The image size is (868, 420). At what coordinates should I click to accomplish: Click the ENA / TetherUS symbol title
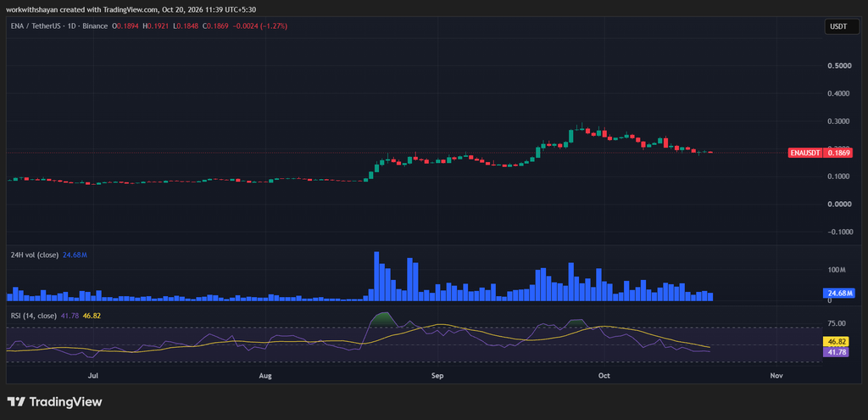[x=34, y=26]
